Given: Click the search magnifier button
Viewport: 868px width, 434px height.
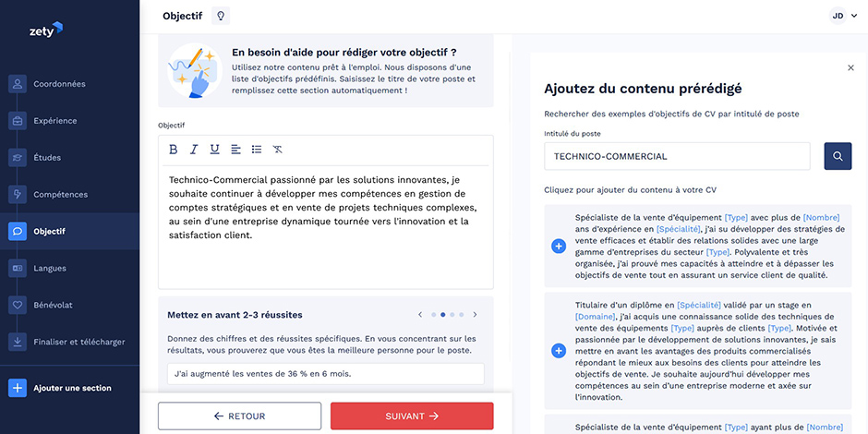Looking at the screenshot, I should tap(838, 156).
